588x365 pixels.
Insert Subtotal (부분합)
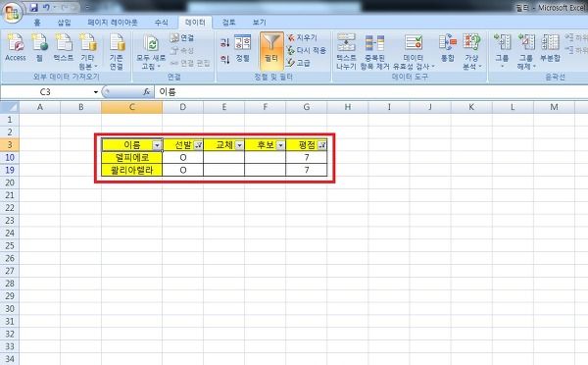click(550, 48)
